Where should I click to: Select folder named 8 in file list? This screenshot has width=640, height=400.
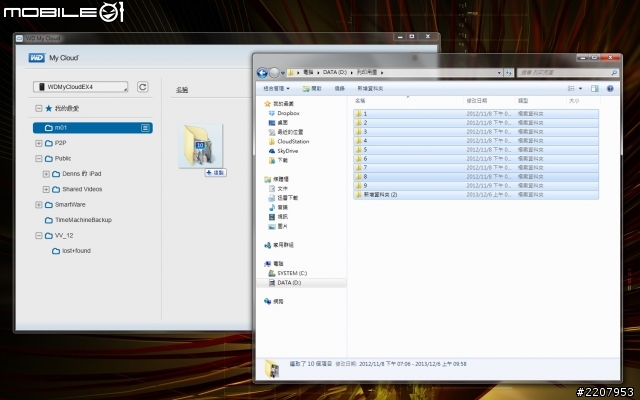476,177
